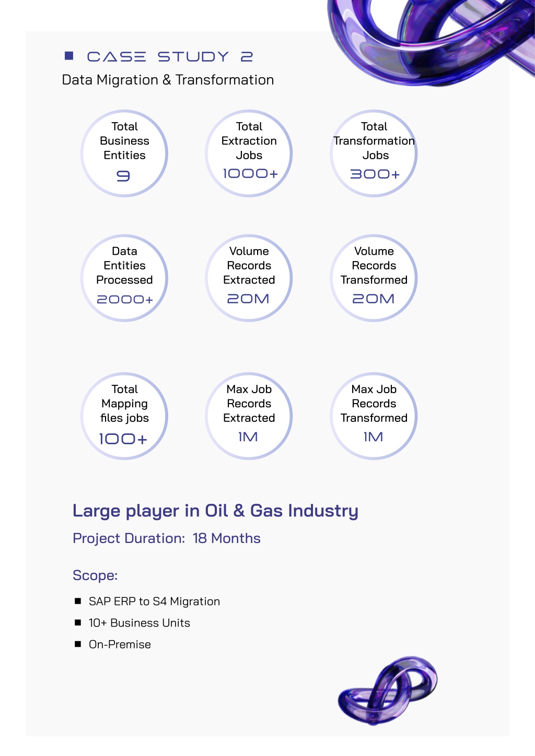Image resolution: width=535 pixels, height=756 pixels.
Task: Click the Total Business Entities circle
Action: click(124, 153)
